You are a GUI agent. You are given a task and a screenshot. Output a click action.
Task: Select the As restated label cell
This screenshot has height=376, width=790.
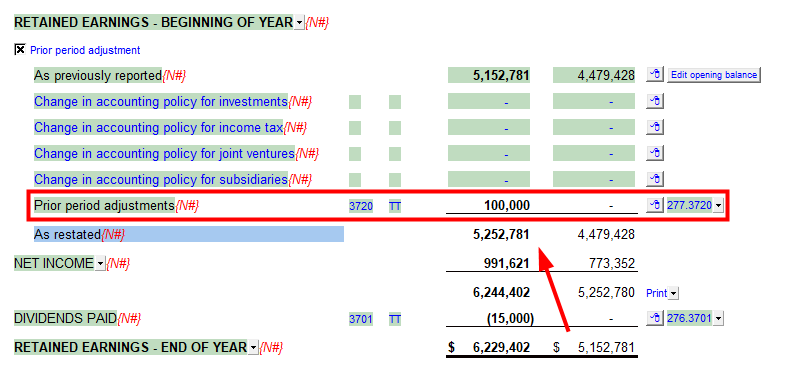coord(189,234)
